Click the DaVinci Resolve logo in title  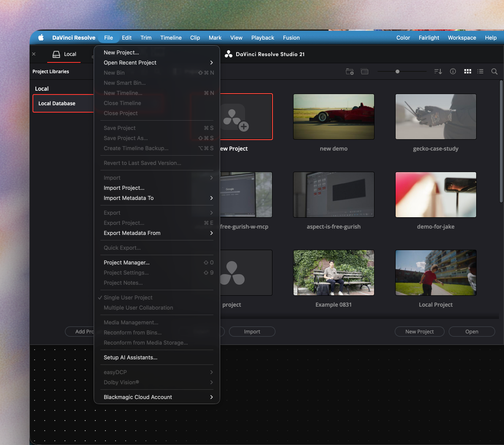pos(228,54)
